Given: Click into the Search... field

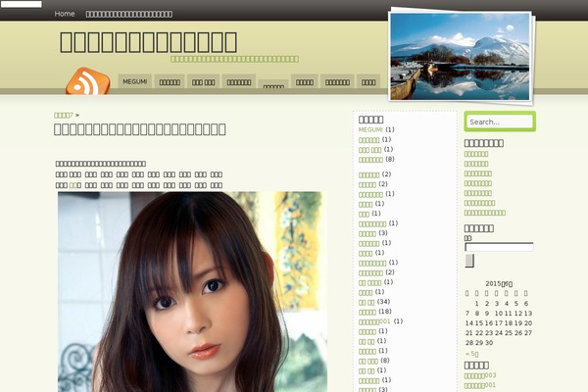Looking at the screenshot, I should point(500,122).
